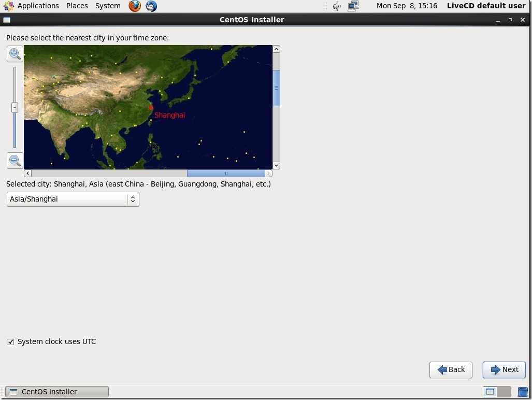This screenshot has width=532, height=400.
Task: Launch Thunderbird mail from the top panel
Action: [151, 6]
